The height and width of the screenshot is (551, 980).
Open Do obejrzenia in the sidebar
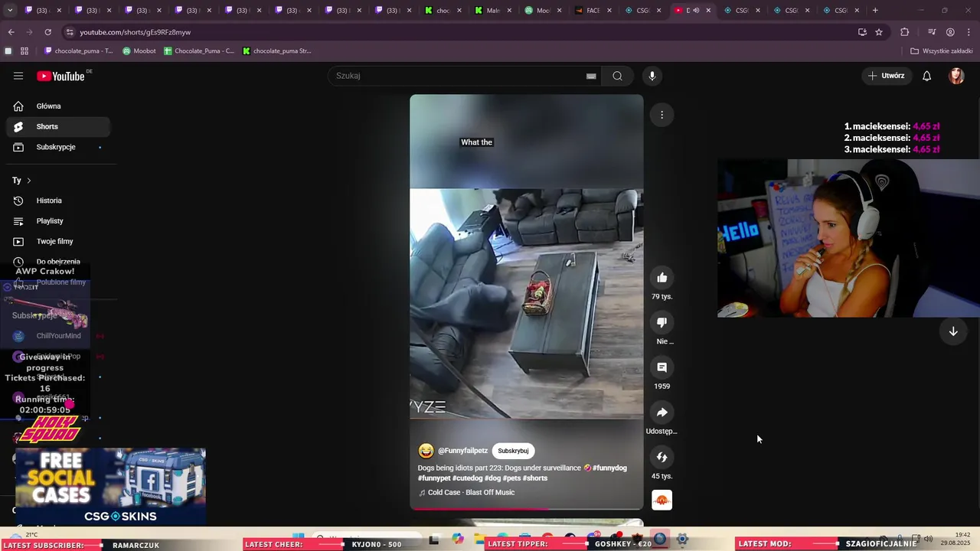(x=58, y=262)
